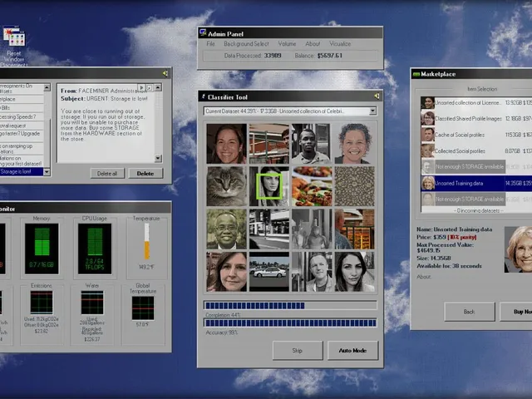
Task: Click the Current Dataset dropdown arrow button
Action: click(373, 111)
